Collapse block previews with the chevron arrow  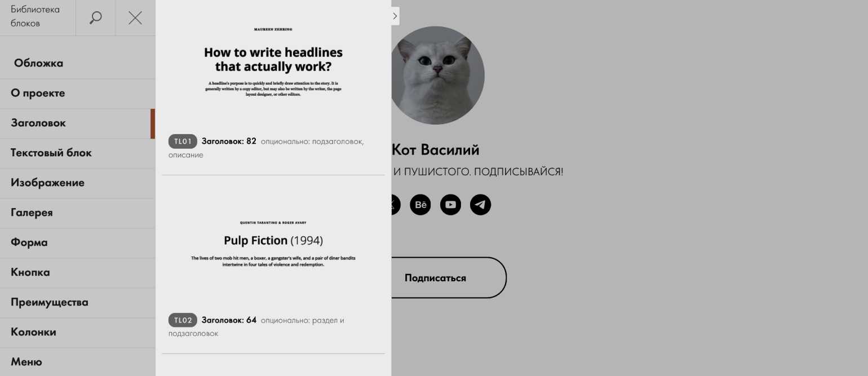395,16
